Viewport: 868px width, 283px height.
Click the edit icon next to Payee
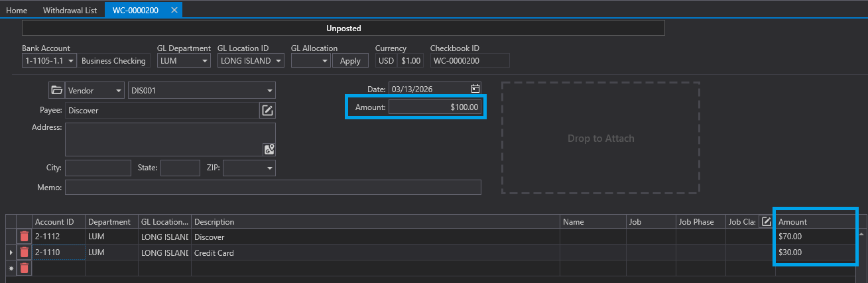[267, 111]
